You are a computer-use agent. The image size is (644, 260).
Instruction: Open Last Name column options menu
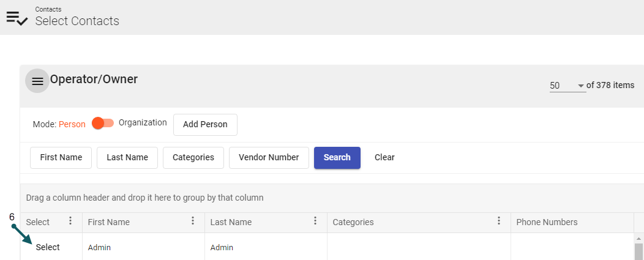315,221
